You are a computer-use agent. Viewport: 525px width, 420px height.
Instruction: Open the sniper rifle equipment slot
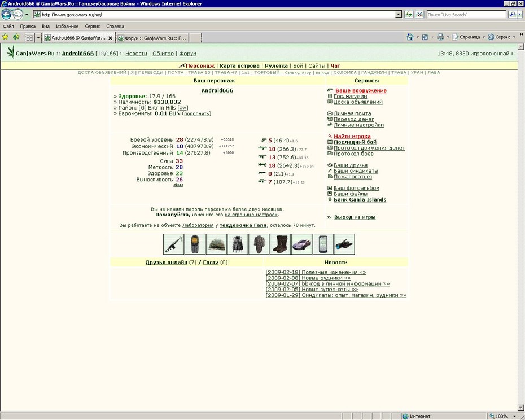click(173, 244)
